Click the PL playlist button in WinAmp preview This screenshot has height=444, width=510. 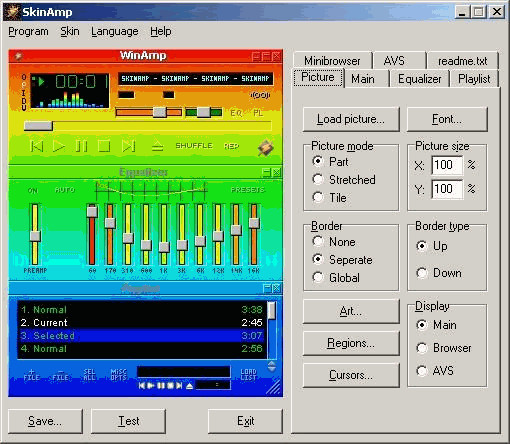[258, 113]
